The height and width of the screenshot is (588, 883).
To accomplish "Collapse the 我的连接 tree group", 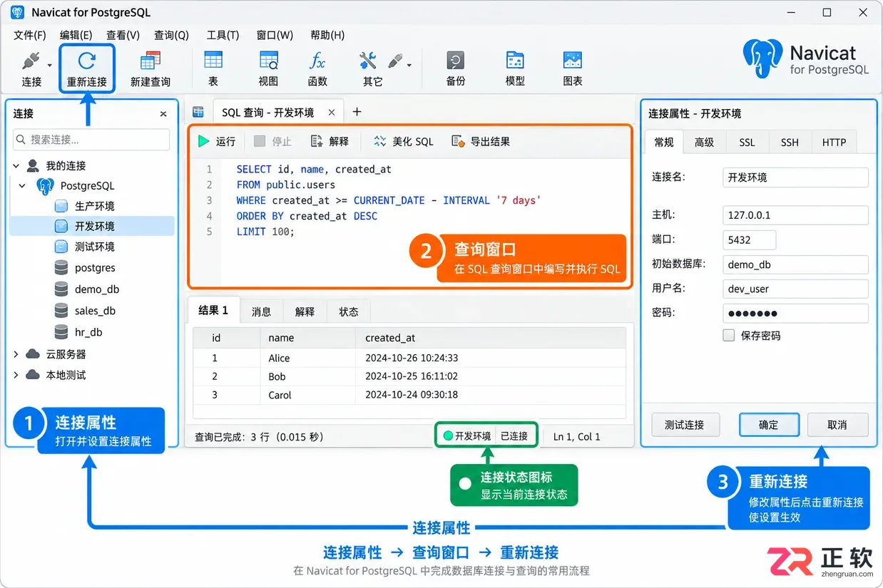I will (16, 166).
